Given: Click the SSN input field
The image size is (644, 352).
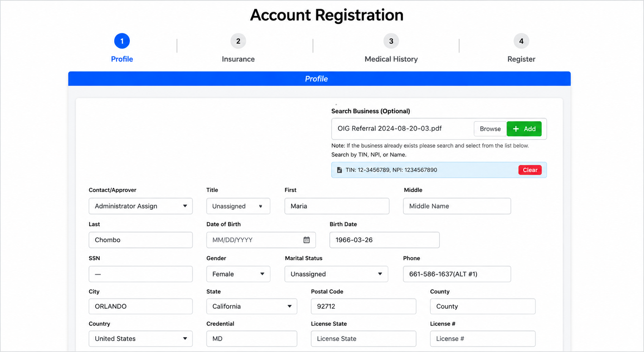Looking at the screenshot, I should pos(140,274).
